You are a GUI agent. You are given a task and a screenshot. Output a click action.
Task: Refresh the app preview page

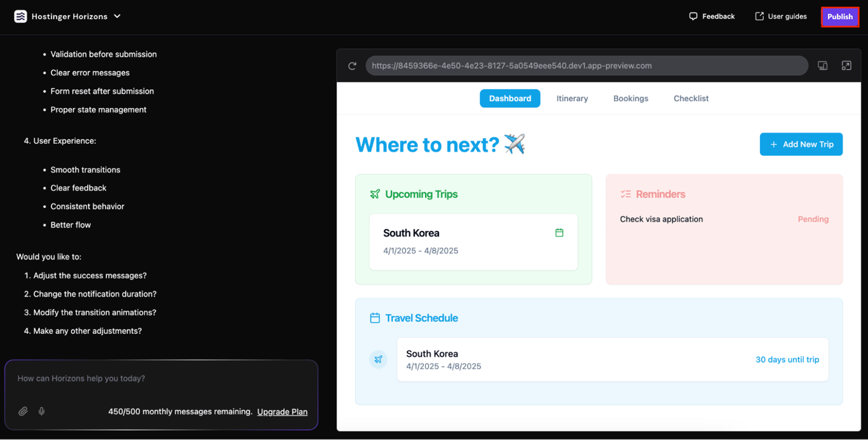pyautogui.click(x=353, y=65)
